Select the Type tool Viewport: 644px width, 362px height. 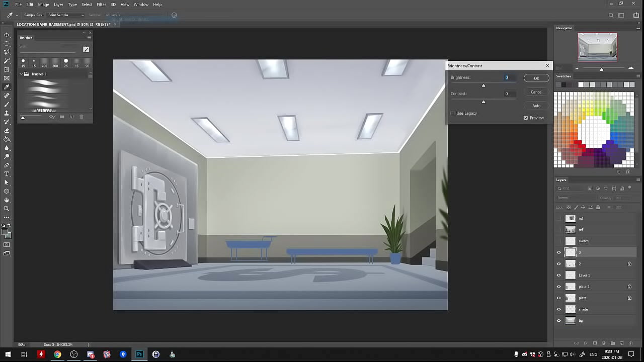[7, 174]
